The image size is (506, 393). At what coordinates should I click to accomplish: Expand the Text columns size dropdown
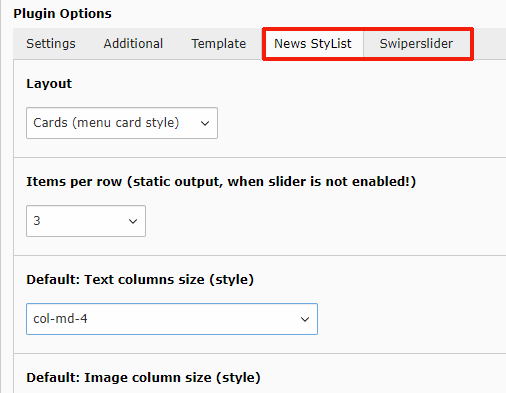pos(172,319)
